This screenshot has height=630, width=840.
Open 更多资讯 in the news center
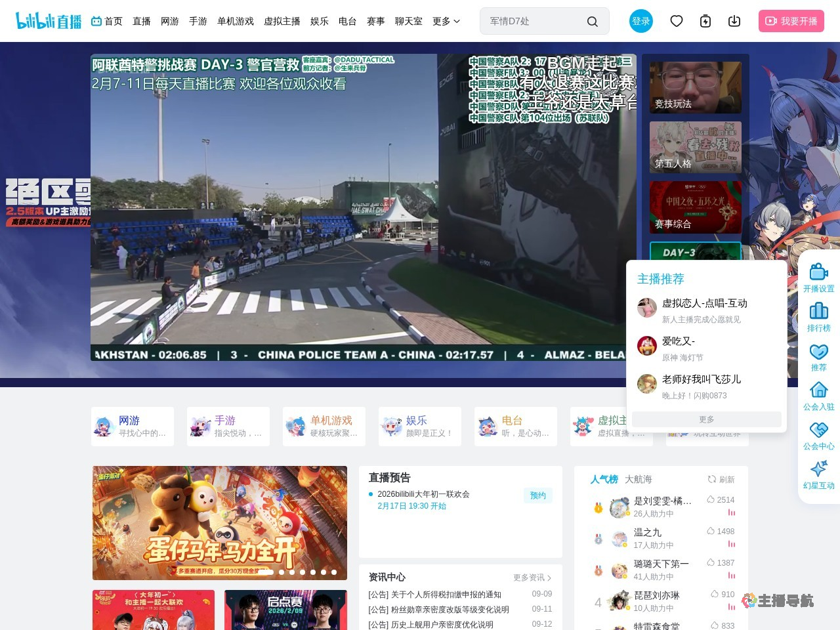pos(532,577)
